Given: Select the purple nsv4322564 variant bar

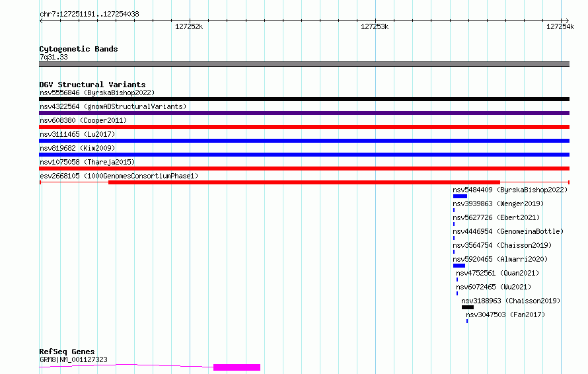Looking at the screenshot, I should coord(304,113).
